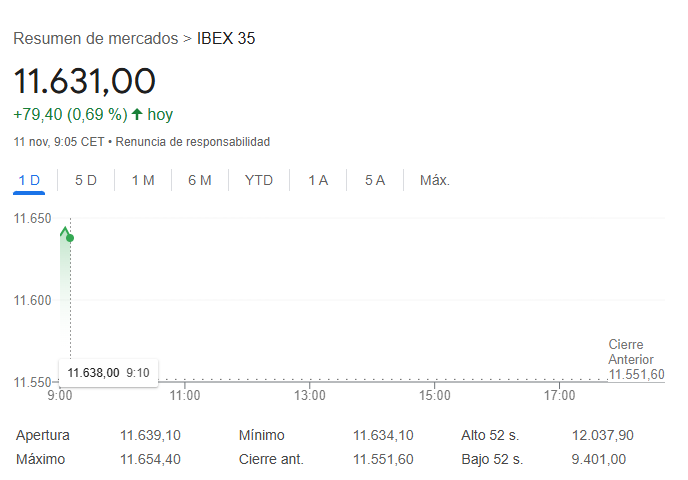Click the 11:00 time axis label
Image resolution: width=688 pixels, height=480 pixels.
185,396
